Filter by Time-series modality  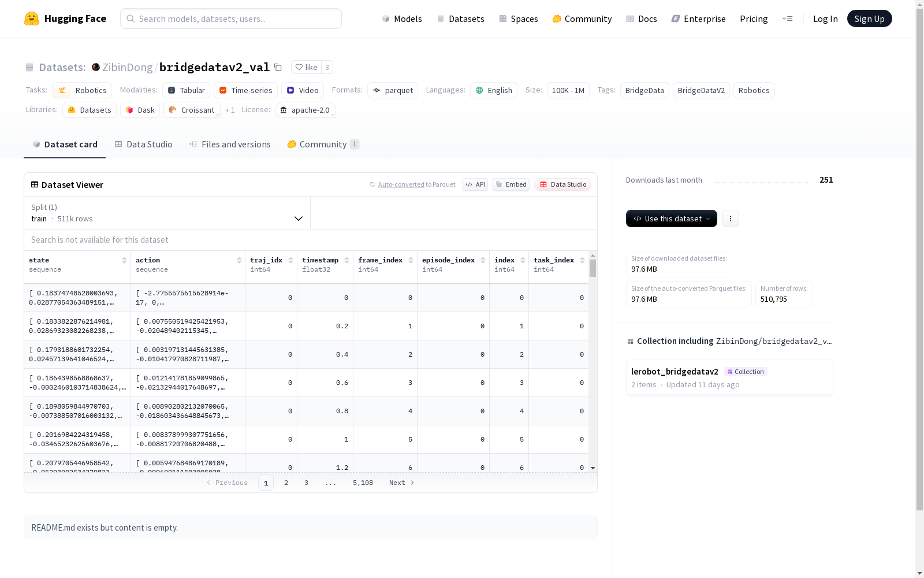pyautogui.click(x=245, y=90)
